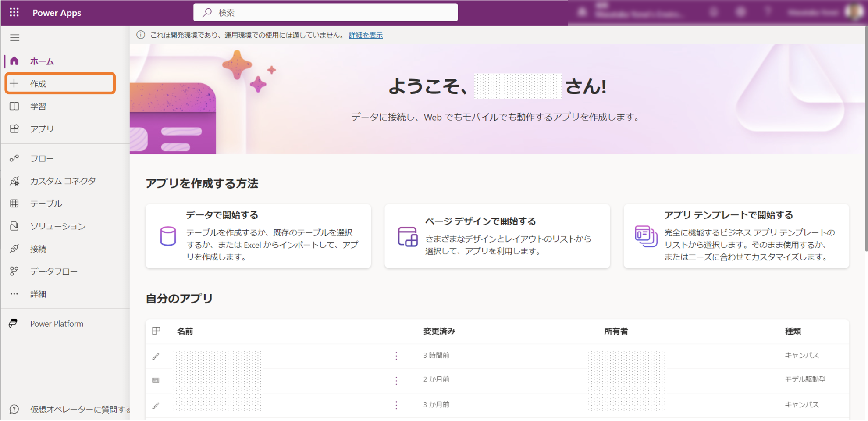Click the 2 か月前 modified cell
This screenshot has width=868, height=421.
pyautogui.click(x=436, y=379)
